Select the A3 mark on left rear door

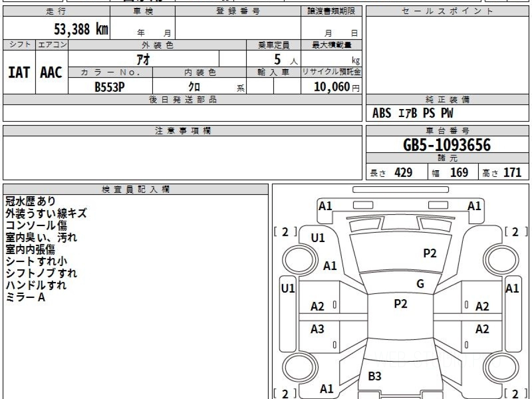click(317, 329)
